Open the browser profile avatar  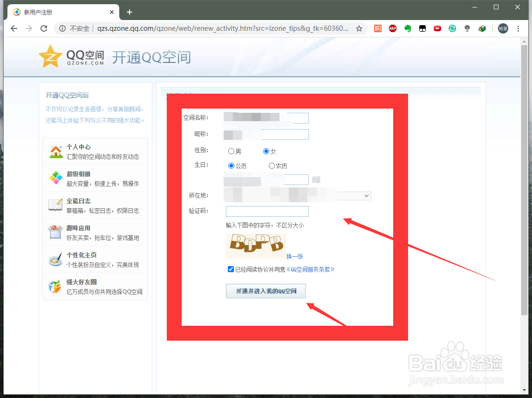tap(503, 28)
